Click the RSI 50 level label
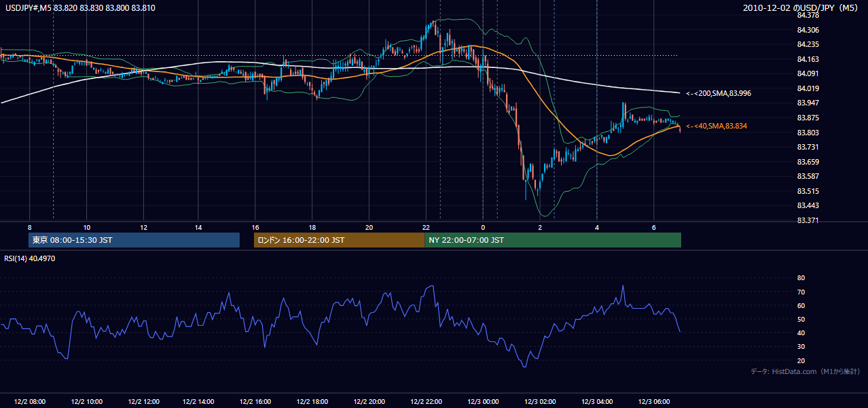This screenshot has height=408, width=868. coord(801,319)
